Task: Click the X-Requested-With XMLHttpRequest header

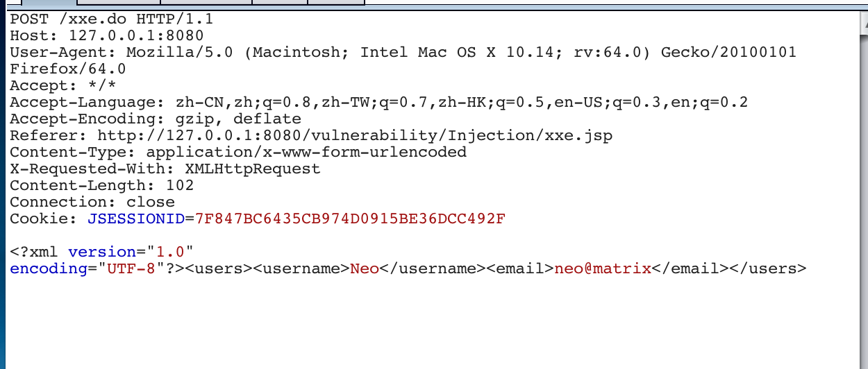Action: tap(165, 169)
